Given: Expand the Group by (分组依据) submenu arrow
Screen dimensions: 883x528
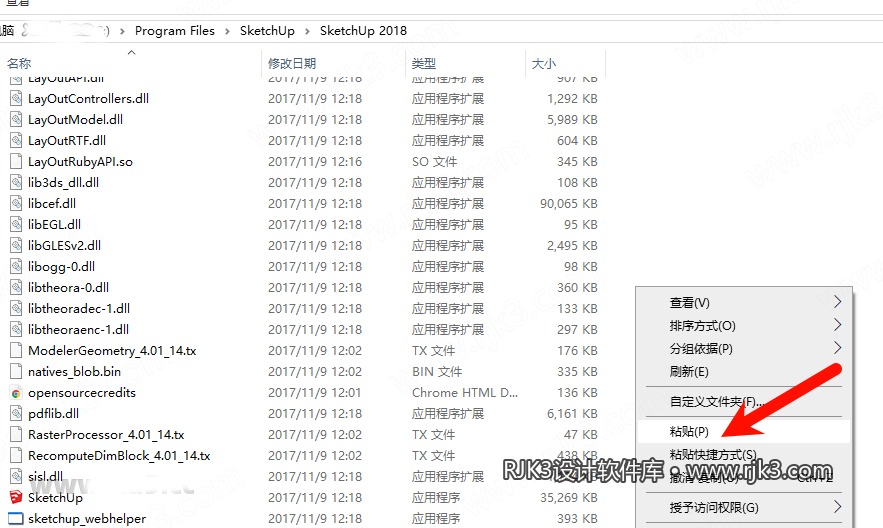Looking at the screenshot, I should 837,348.
